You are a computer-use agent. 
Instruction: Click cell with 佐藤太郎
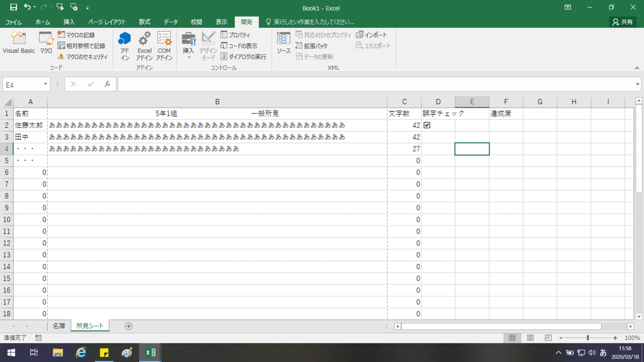pos(29,125)
